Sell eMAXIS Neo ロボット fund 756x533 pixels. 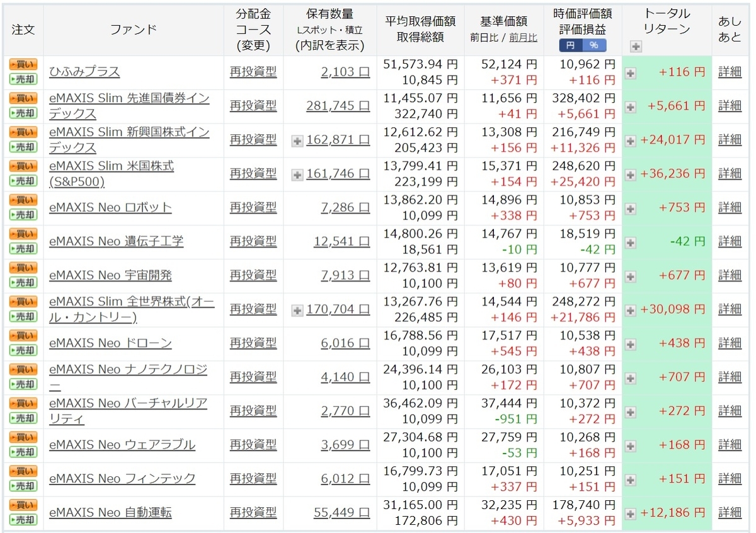pos(23,215)
